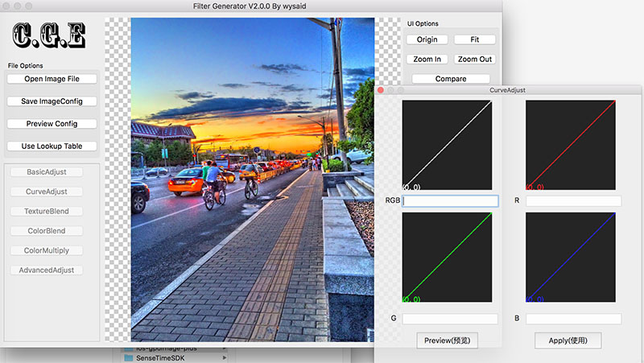Click the Apply(使用) button
The image size is (644, 363).
(x=568, y=340)
